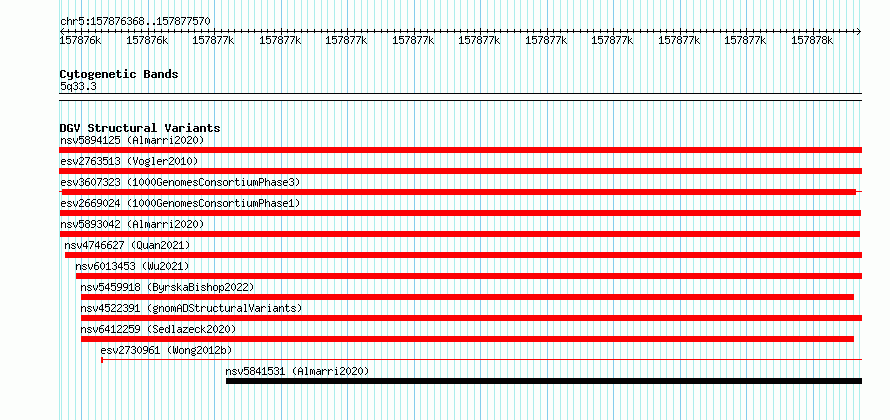Viewport: 890px width, 420px height.
Task: Click the red bar under nsv6412259
Action: 468,339
